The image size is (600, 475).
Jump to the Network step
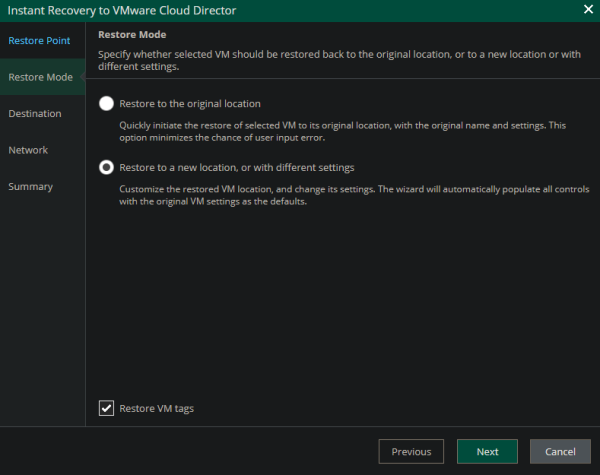click(28, 150)
